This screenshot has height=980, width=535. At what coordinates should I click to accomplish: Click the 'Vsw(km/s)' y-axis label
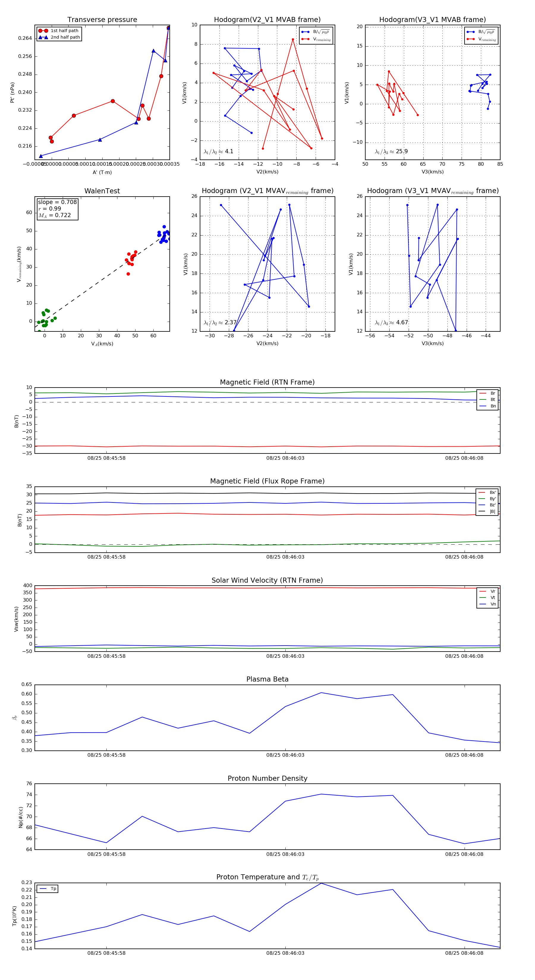pos(16,619)
